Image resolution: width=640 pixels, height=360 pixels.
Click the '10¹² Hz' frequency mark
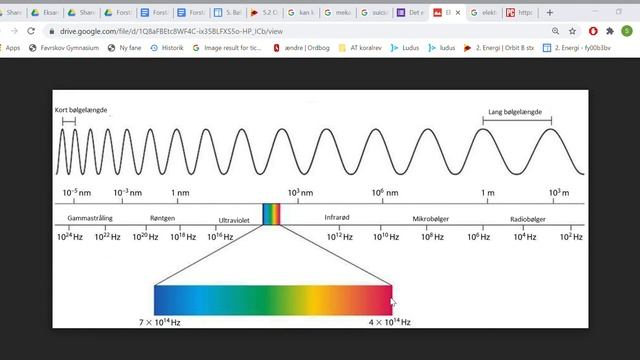(340, 237)
